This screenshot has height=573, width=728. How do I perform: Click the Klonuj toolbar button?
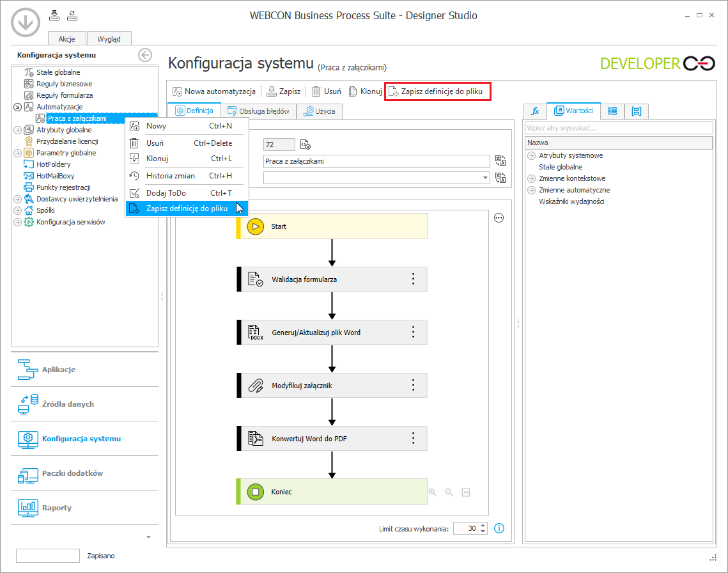point(366,91)
